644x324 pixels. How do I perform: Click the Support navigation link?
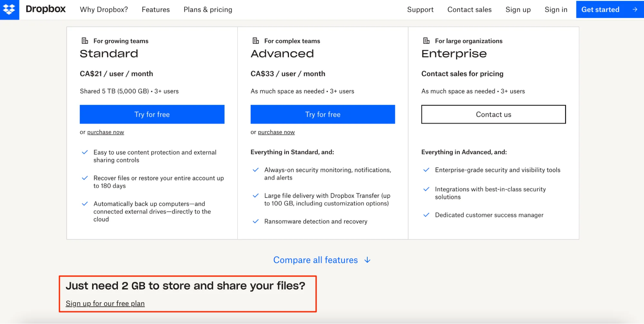420,9
